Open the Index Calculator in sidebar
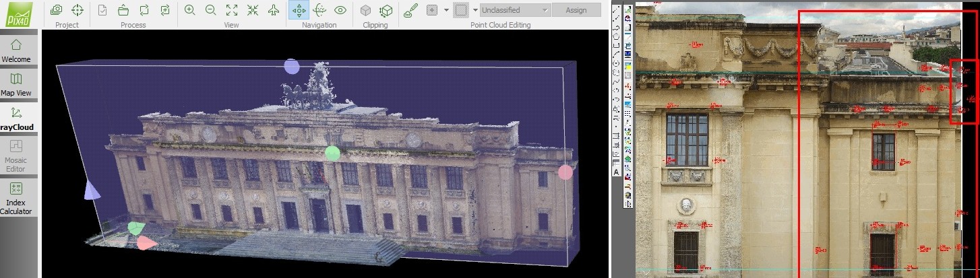 coord(16,198)
